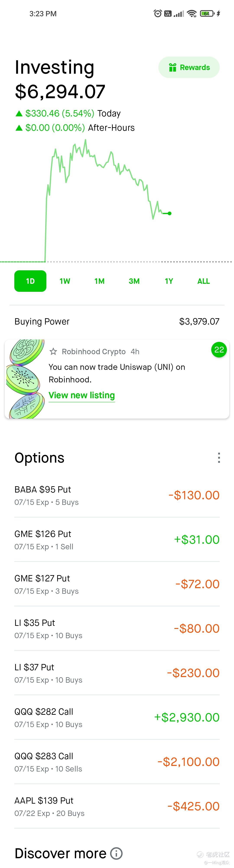Open the View new listing link
Viewport: 234px width, 868px height.
pyautogui.click(x=82, y=395)
